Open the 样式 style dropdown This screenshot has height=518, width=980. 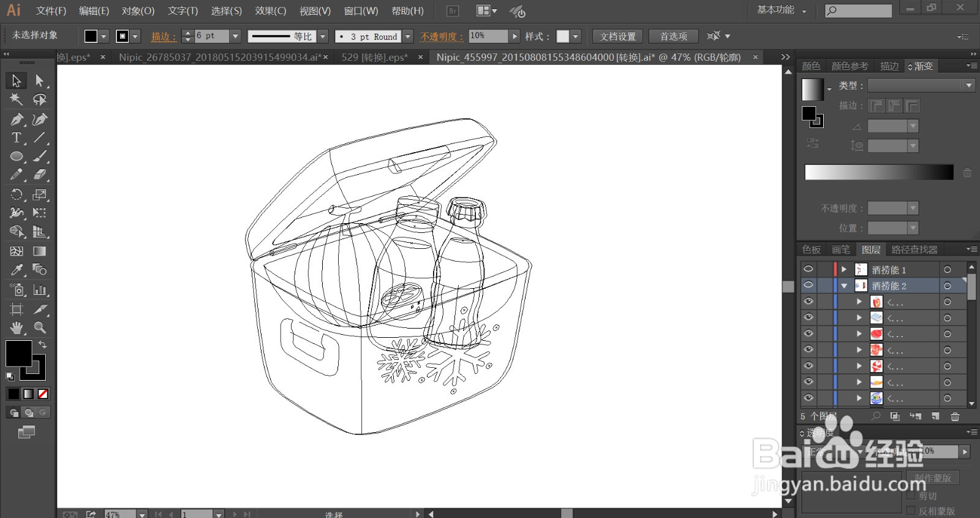(x=575, y=36)
